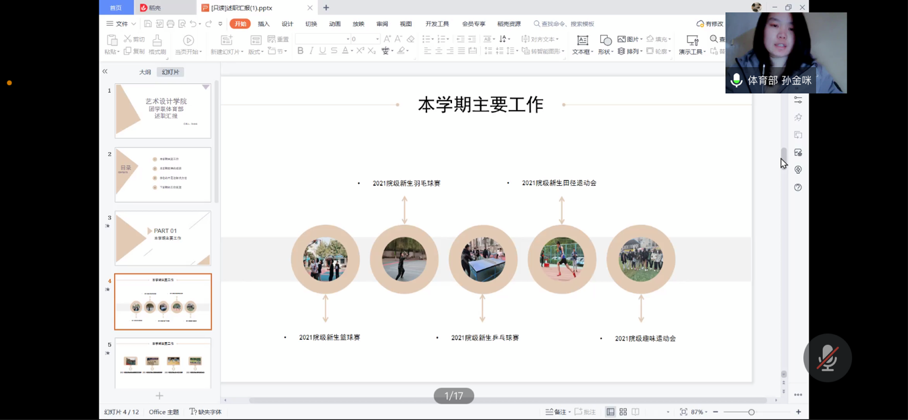Click the Decrease Font Size icon
Viewport: 908px width, 420px height.
click(x=398, y=39)
